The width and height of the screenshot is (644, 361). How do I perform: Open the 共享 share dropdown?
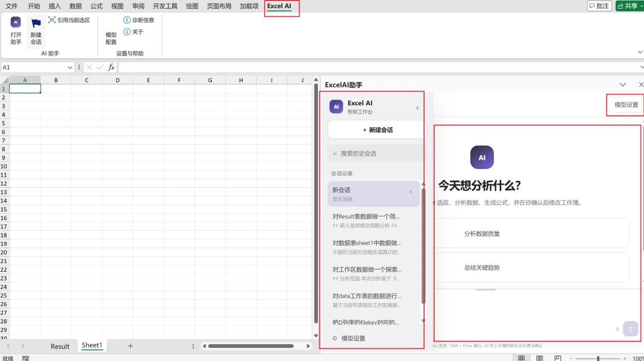[x=630, y=6]
